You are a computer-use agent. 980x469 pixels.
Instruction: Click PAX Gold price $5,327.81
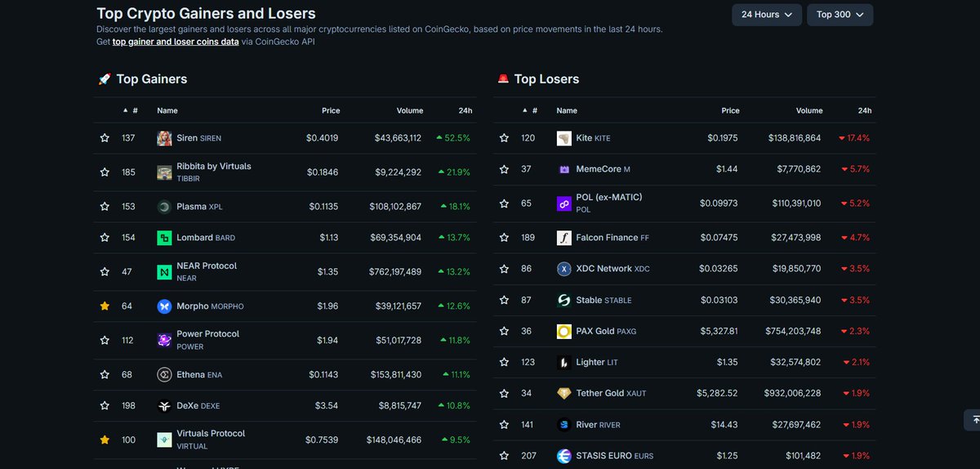717,331
